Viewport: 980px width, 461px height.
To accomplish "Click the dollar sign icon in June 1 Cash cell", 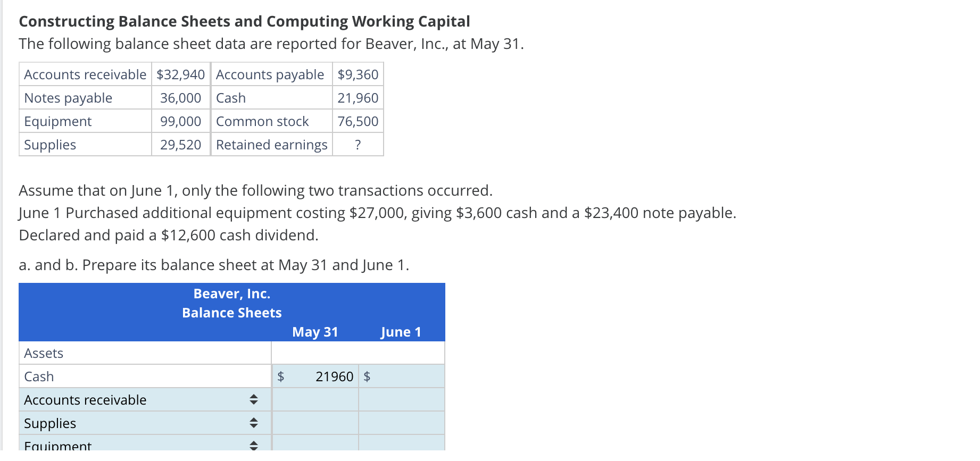I will 367,376.
